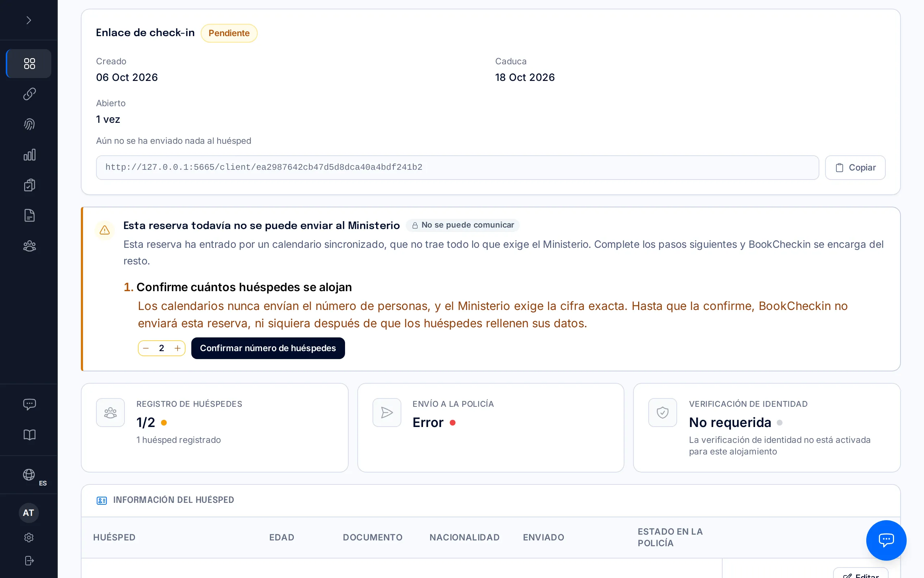Open the AT user avatar
This screenshot has width=924, height=578.
pyautogui.click(x=29, y=513)
